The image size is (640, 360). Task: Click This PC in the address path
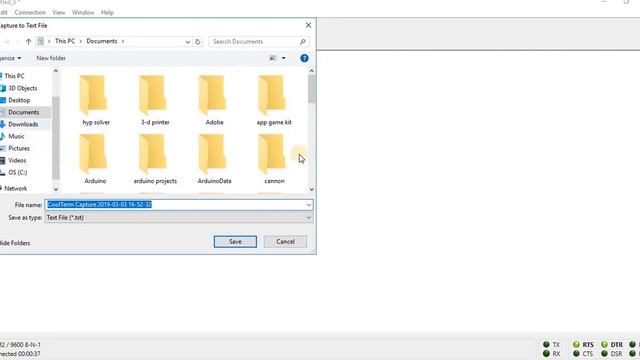pos(65,41)
